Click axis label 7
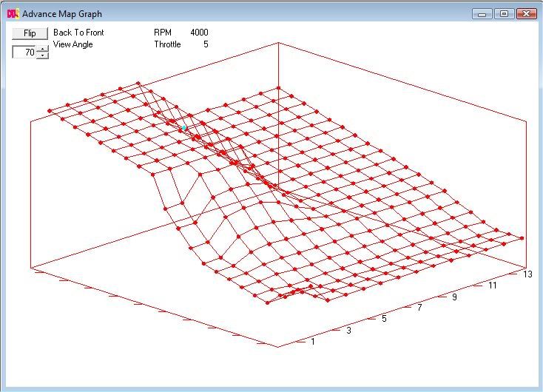 [x=419, y=308]
